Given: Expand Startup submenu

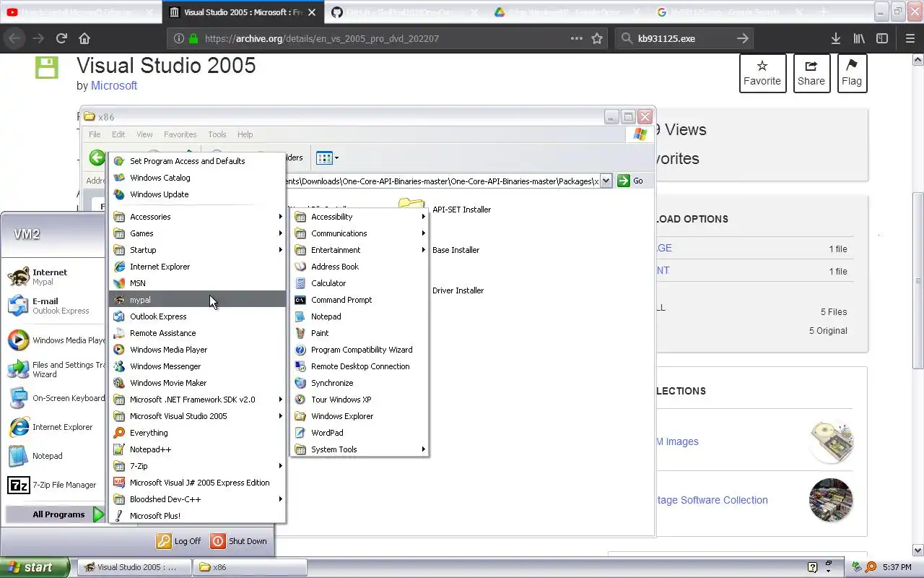Looking at the screenshot, I should [197, 250].
